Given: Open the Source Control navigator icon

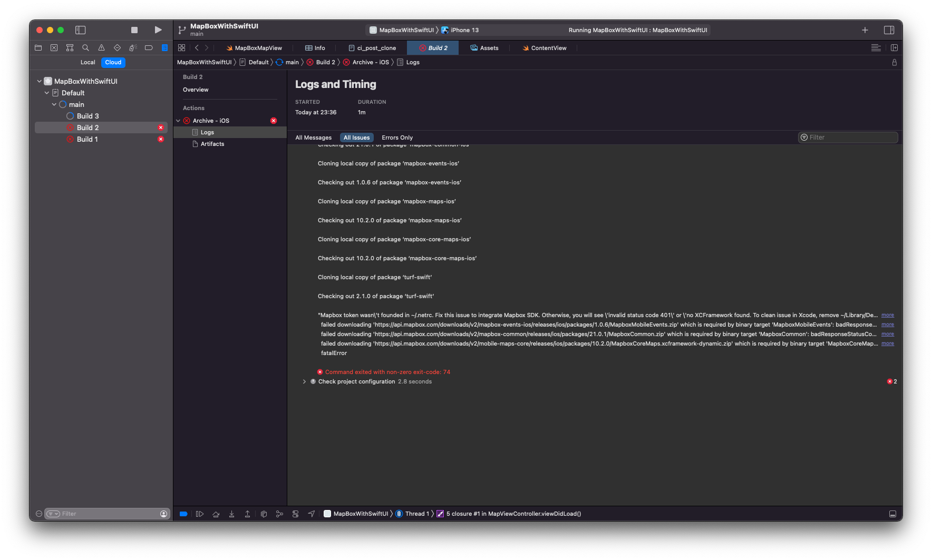Looking at the screenshot, I should [x=54, y=48].
